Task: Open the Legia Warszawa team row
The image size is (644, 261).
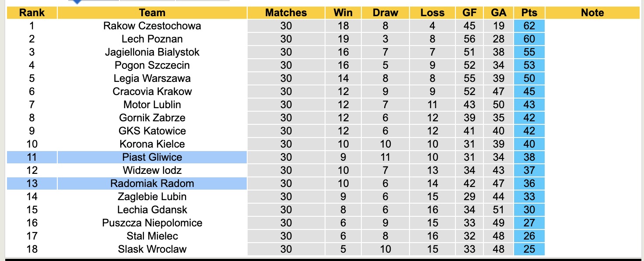Action: pyautogui.click(x=152, y=78)
